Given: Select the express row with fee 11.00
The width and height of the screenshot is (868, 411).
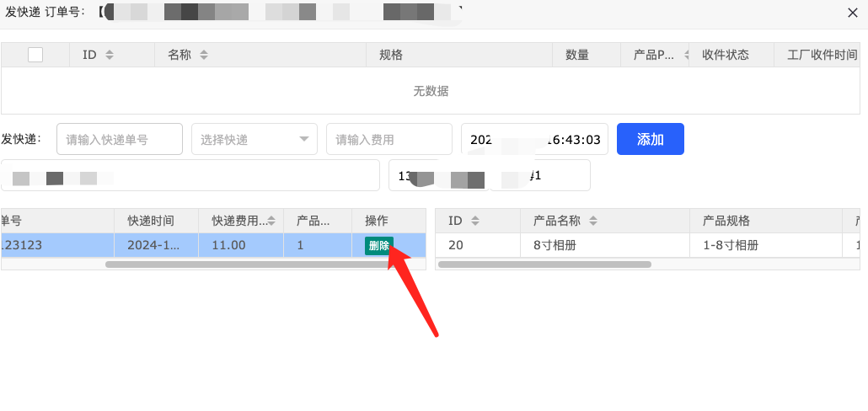Looking at the screenshot, I should pyautogui.click(x=228, y=245).
